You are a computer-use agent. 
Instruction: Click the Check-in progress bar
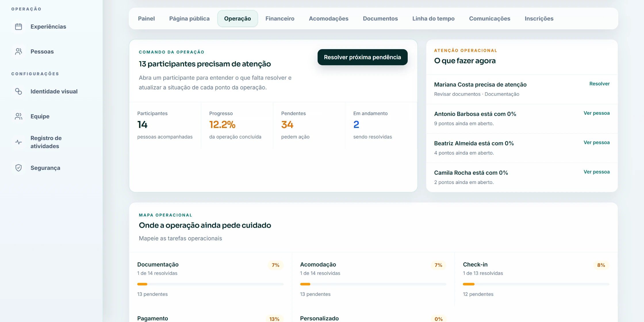[x=536, y=284]
